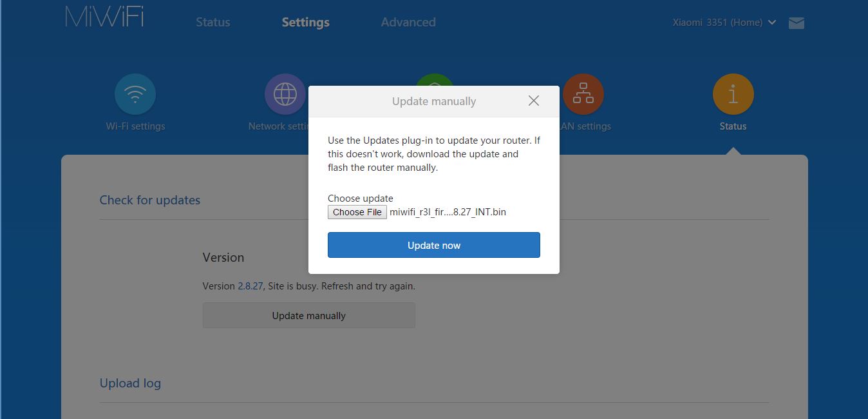Open the Wi-Fi settings icon

(135, 95)
